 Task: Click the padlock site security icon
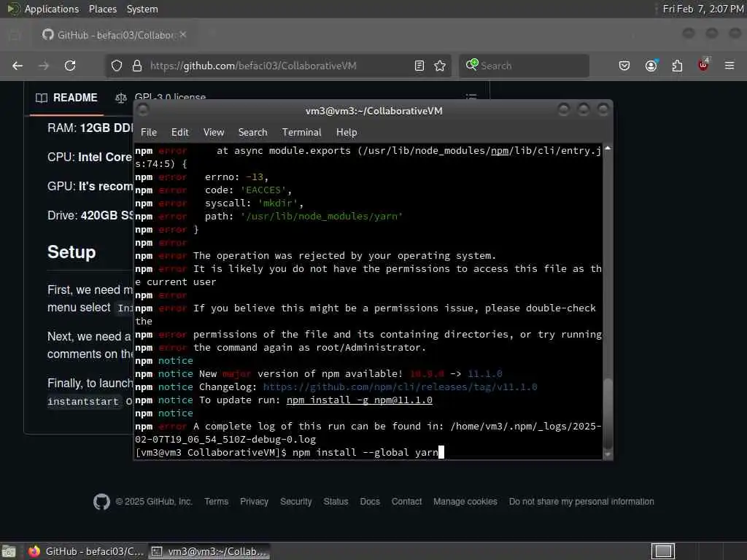(137, 66)
